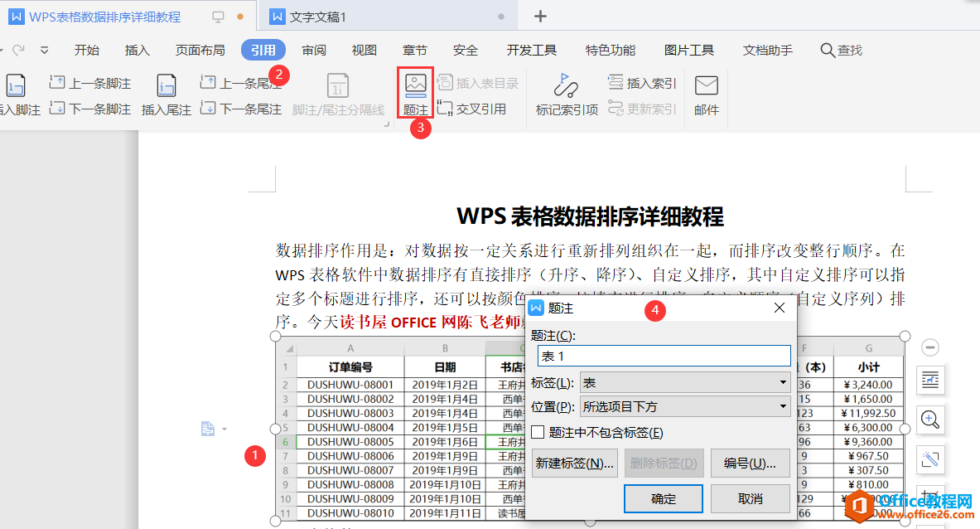Open the 安全 ribbon tab
Viewport: 980px width, 529px height.
click(x=465, y=50)
